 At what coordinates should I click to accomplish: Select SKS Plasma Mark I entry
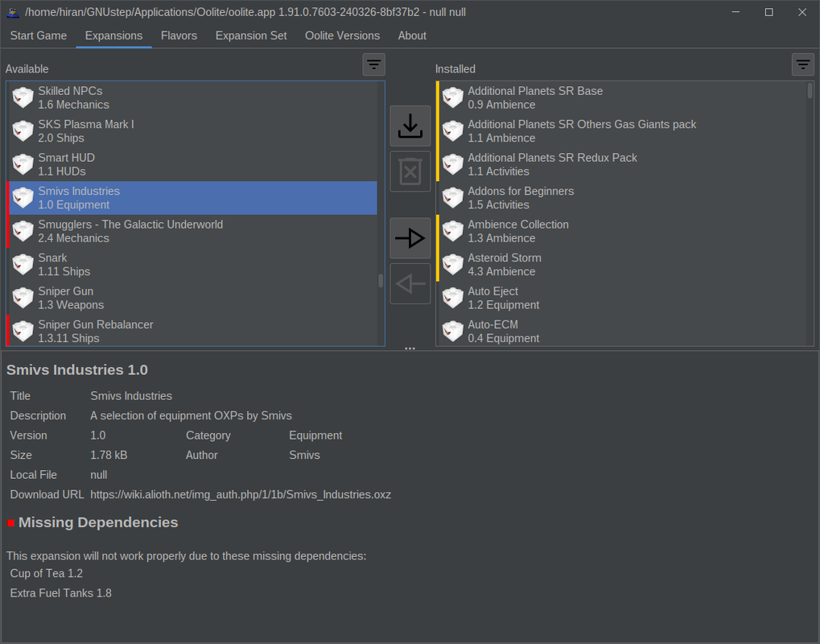click(x=192, y=131)
